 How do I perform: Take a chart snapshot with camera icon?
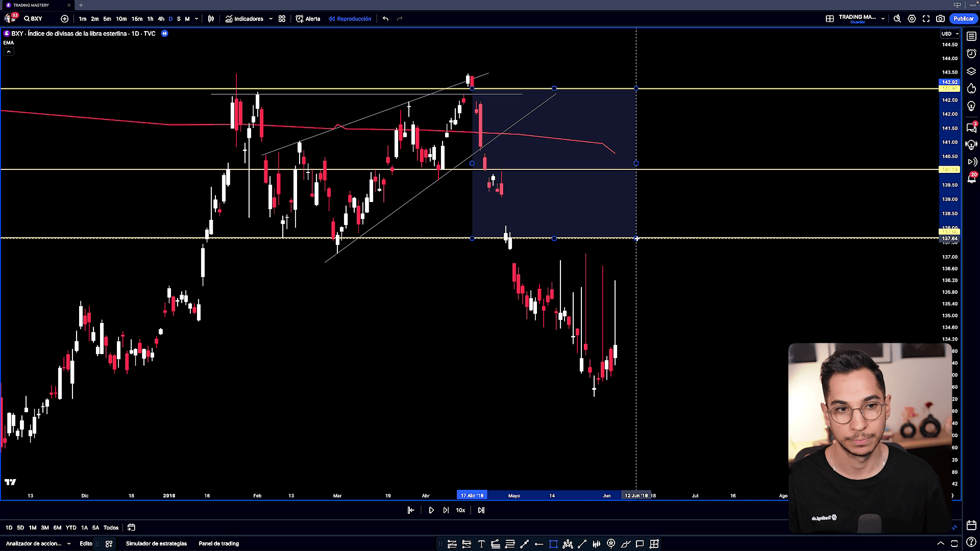tap(940, 19)
